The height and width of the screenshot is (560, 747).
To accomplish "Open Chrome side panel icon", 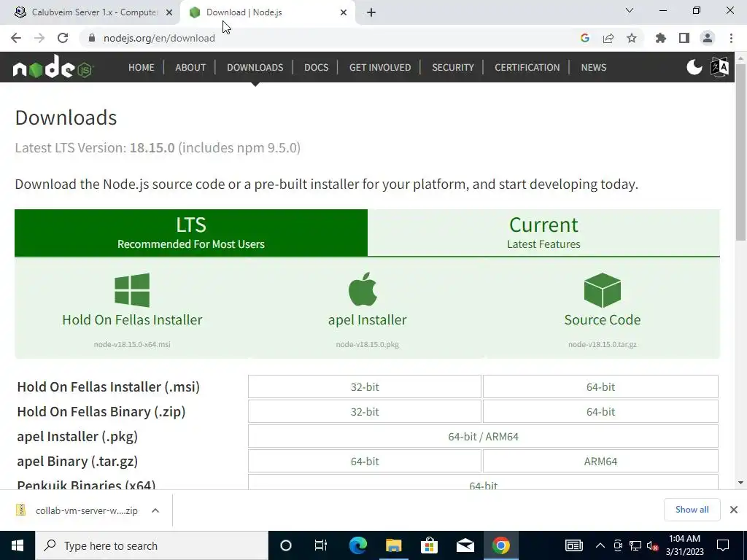I will [x=684, y=38].
